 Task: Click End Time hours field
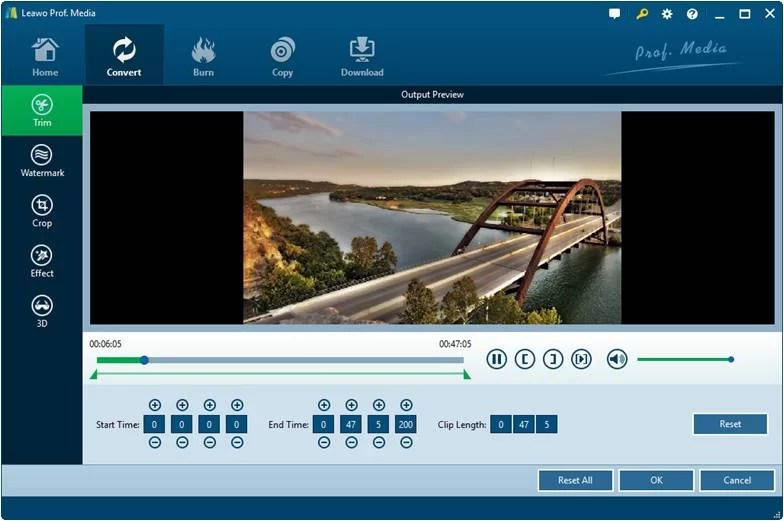click(324, 424)
